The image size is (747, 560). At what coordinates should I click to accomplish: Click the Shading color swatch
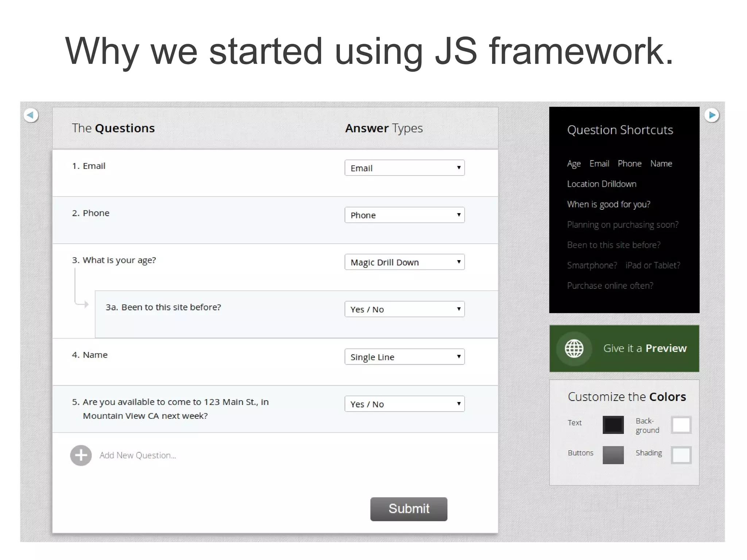tap(681, 455)
